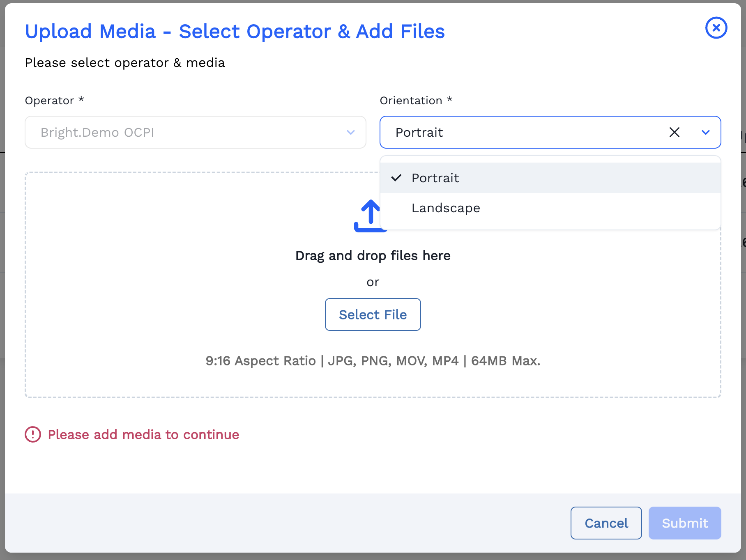Collapse the Orientation dropdown with its chevron
The height and width of the screenshot is (560, 746).
pos(705,132)
